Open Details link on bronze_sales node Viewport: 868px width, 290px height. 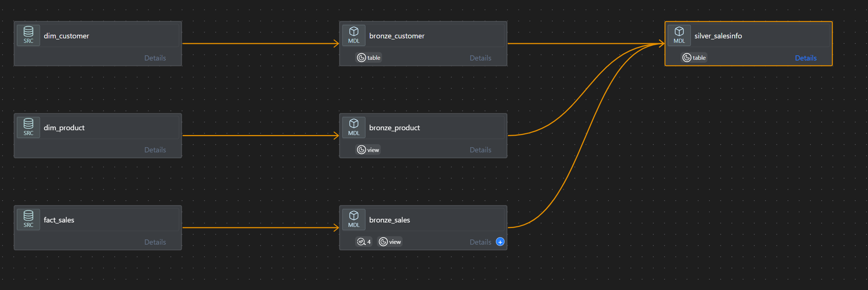click(x=480, y=242)
